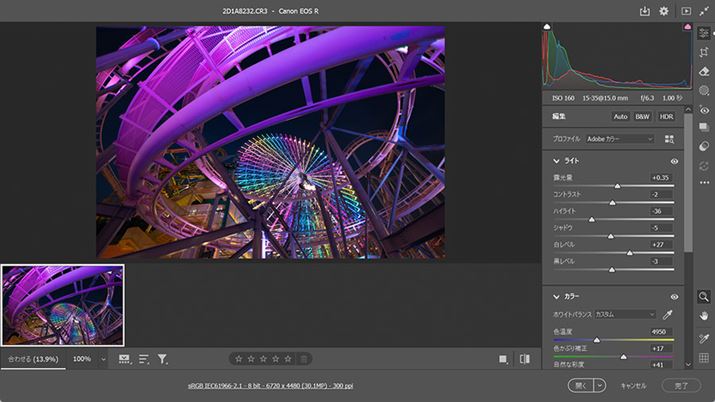Select the filmstrip photo thumbnail

pyautogui.click(x=62, y=305)
